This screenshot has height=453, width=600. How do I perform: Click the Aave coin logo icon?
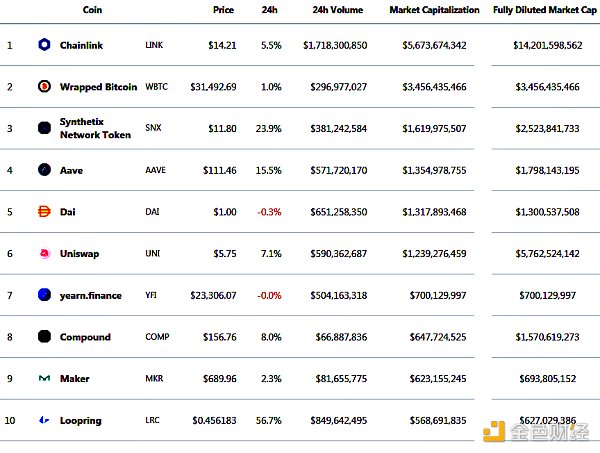tap(44, 170)
